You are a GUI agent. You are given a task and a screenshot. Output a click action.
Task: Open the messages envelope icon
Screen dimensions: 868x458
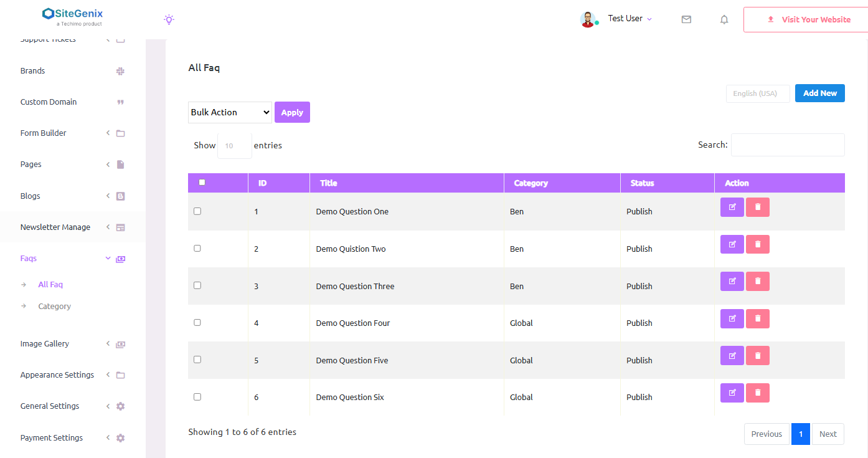pyautogui.click(x=686, y=19)
